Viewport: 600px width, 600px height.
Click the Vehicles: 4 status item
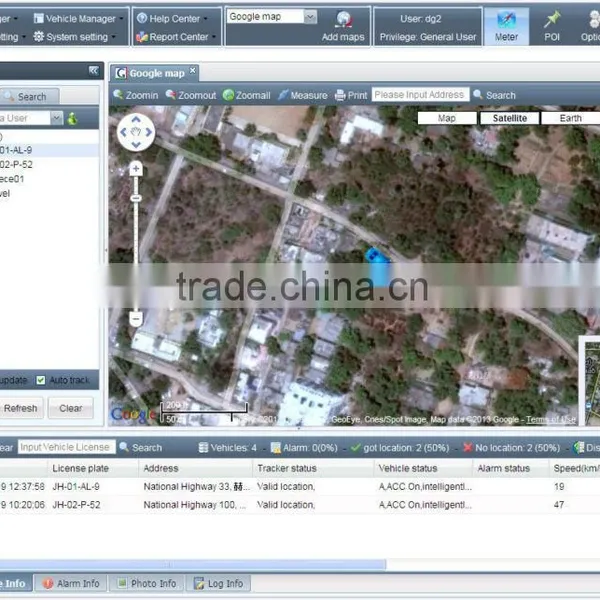[228, 447]
